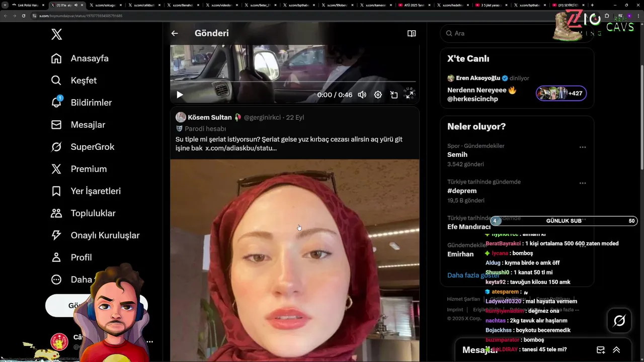Viewport: 644px width, 362px height.
Task: Click the Yer İşaretleri bookmark icon
Action: (x=56, y=191)
